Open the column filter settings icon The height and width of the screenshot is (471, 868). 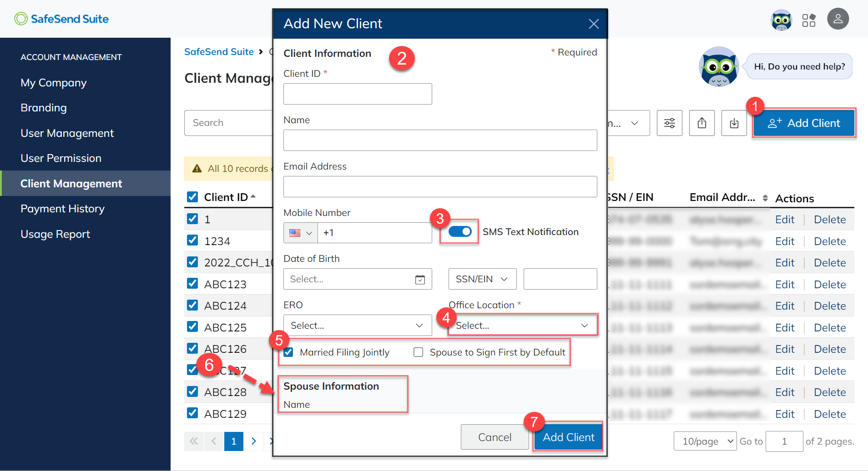click(x=669, y=123)
